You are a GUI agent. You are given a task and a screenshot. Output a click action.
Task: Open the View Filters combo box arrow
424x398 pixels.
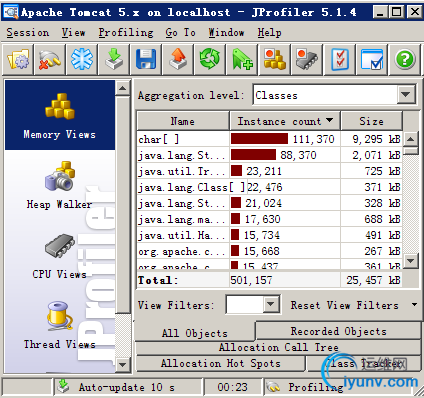pyautogui.click(x=271, y=304)
